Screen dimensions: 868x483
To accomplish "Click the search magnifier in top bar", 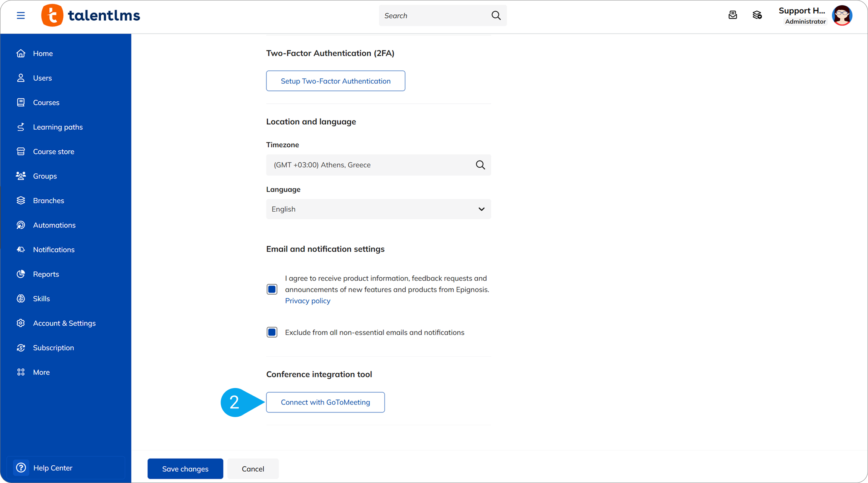I will pos(496,15).
